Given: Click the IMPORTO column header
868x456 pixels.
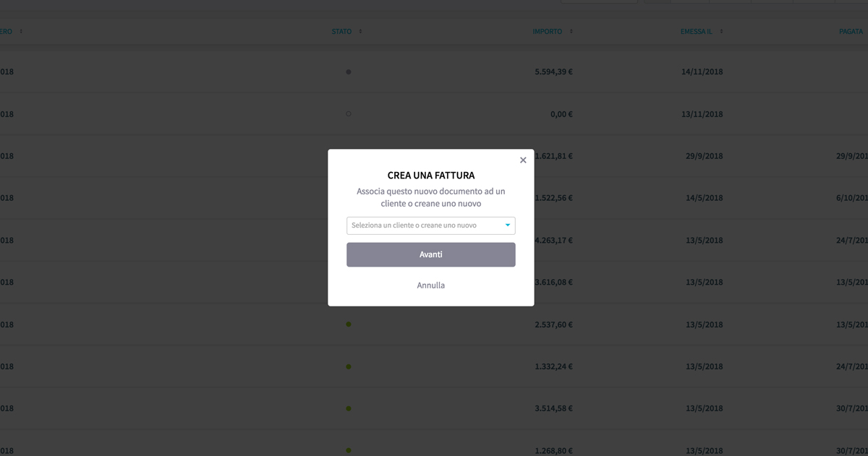Looking at the screenshot, I should click(548, 32).
